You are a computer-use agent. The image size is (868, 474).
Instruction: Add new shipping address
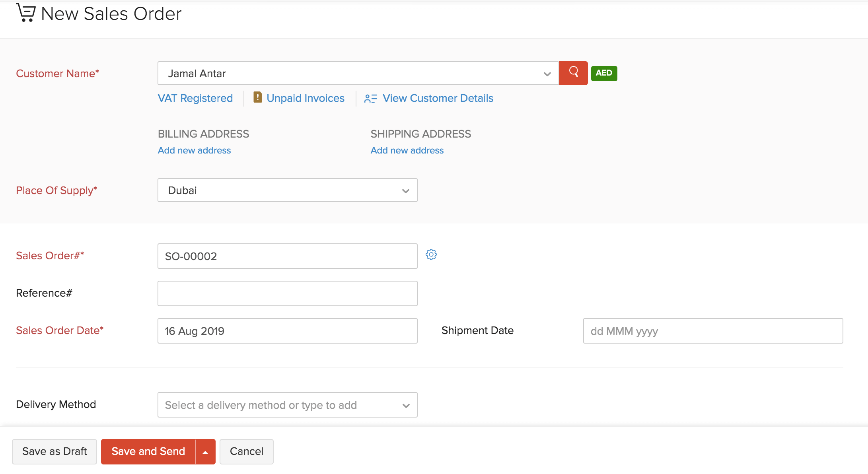407,150
